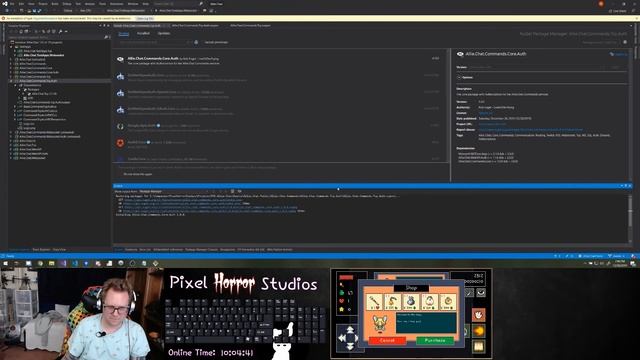Image resolution: width=640 pixels, height=360 pixels.
Task: Open the Tools menu
Action: pyautogui.click(x=102, y=4)
